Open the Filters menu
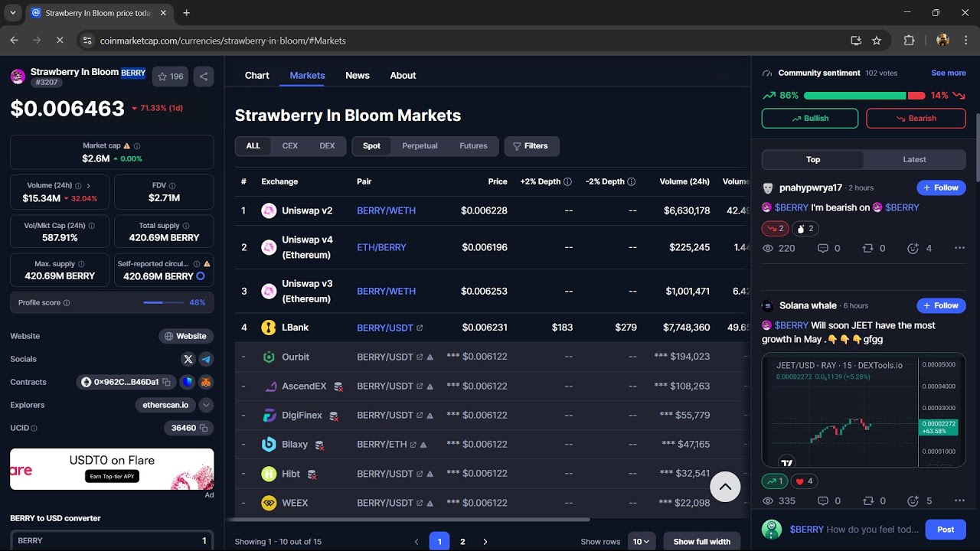The height and width of the screenshot is (551, 980). [x=531, y=146]
